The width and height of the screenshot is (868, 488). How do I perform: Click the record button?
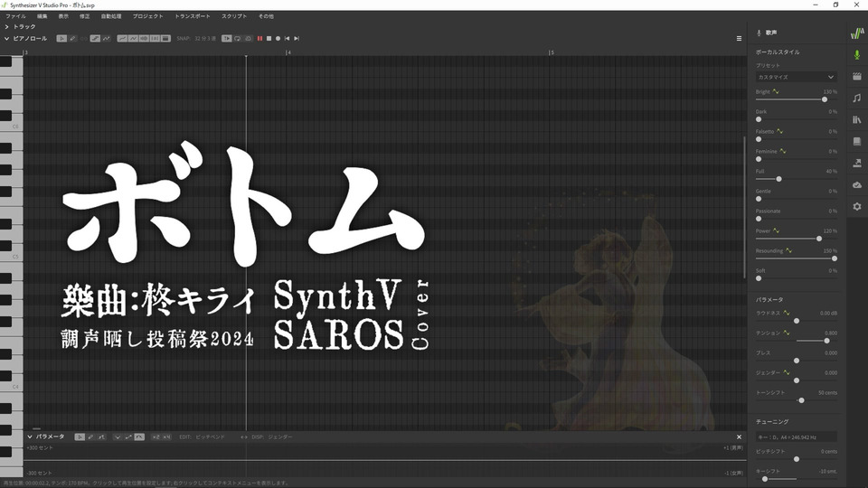click(x=278, y=39)
